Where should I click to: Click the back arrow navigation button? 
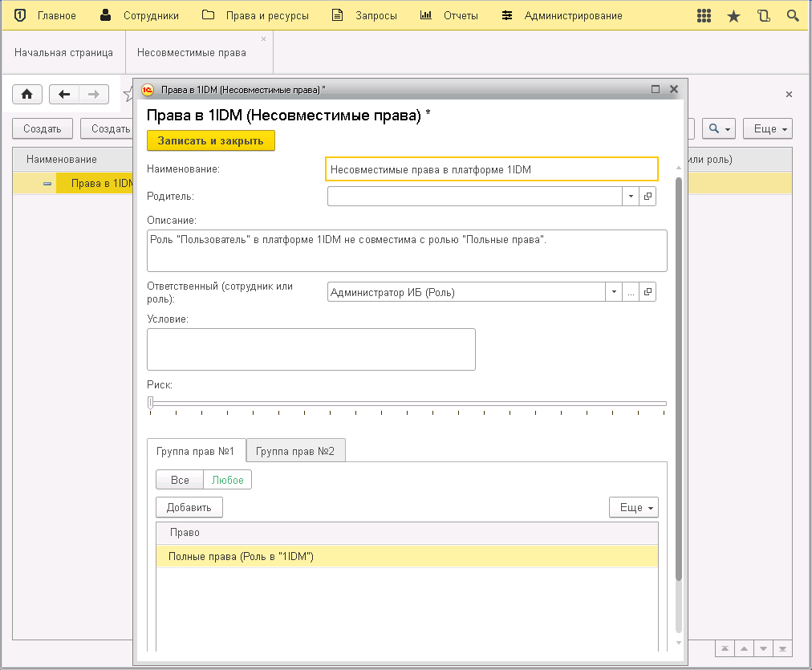pyautogui.click(x=64, y=95)
